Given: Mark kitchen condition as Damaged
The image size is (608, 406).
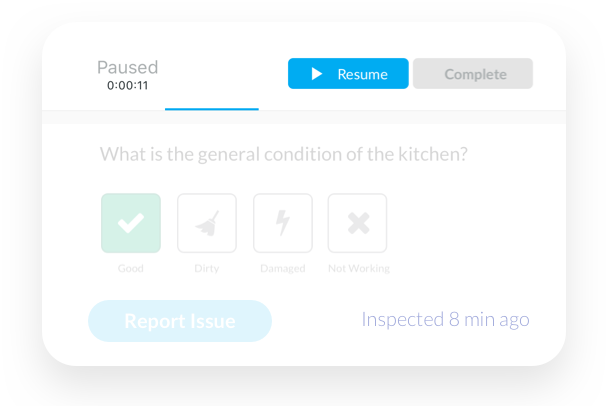Looking at the screenshot, I should pos(283,223).
